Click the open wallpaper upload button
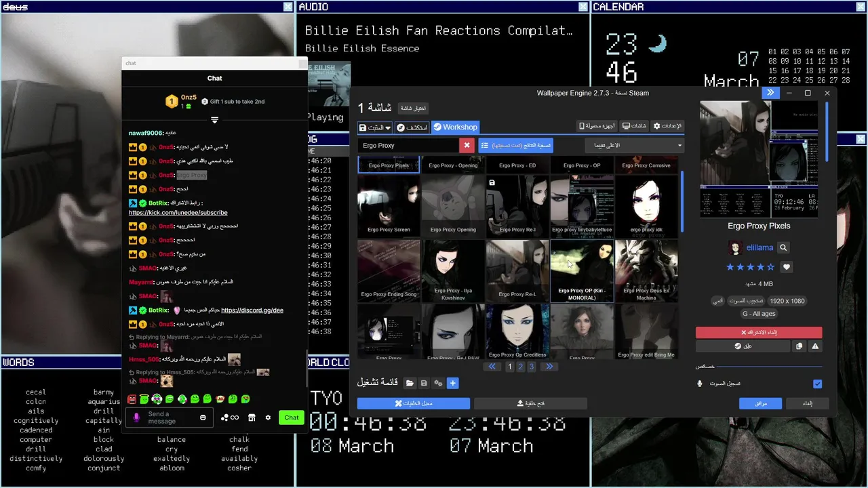The width and height of the screenshot is (868, 488). (x=530, y=403)
